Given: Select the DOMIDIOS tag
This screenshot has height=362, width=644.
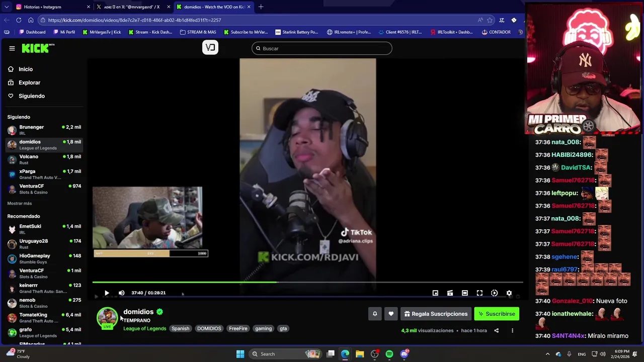Looking at the screenshot, I should (x=209, y=328).
